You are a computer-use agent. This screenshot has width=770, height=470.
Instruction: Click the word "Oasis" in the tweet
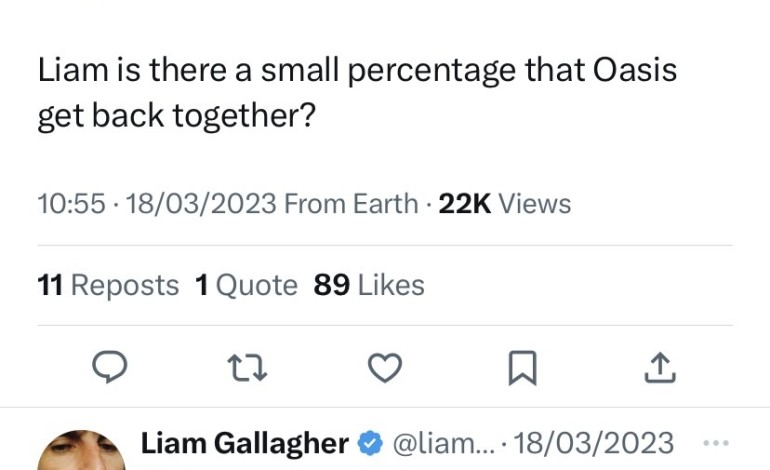(635, 70)
